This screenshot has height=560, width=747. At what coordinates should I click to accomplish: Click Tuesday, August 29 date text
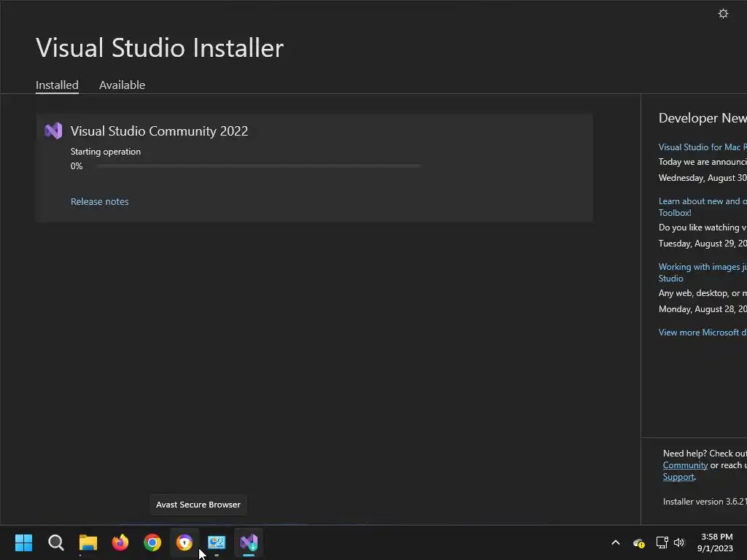tap(703, 244)
